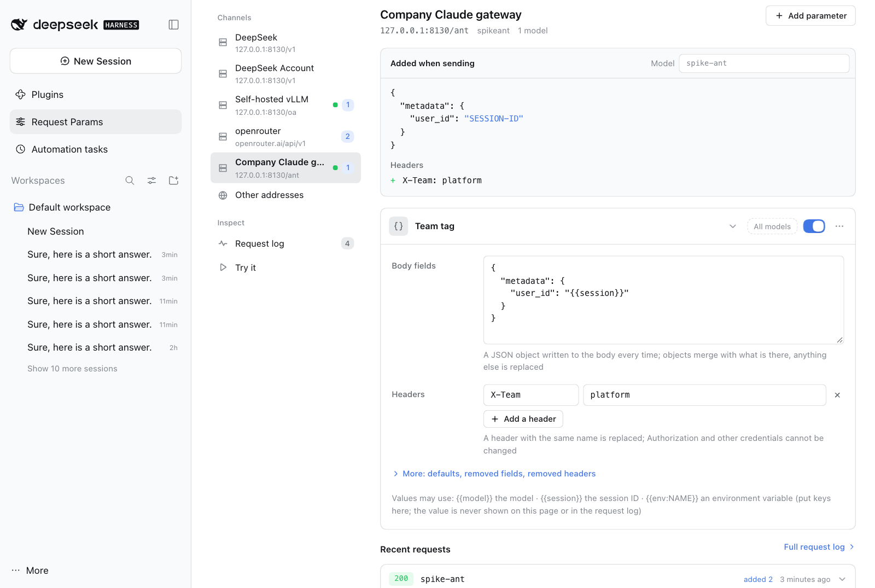Click the X-Team header name field

(531, 395)
